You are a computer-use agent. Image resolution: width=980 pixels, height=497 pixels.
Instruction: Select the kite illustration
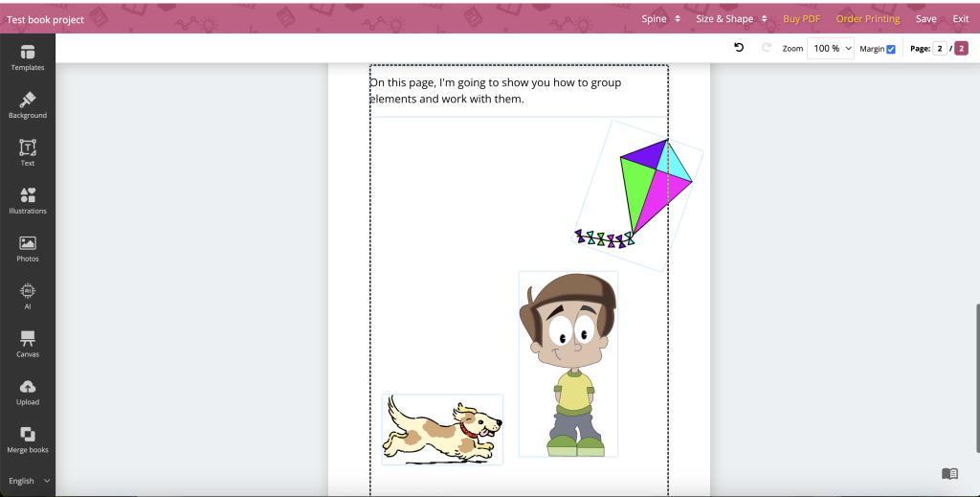click(637, 195)
